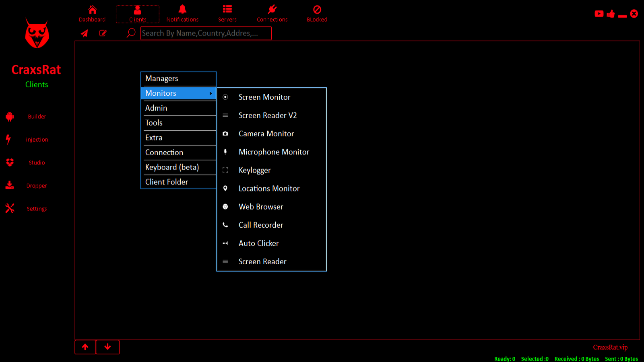This screenshot has width=644, height=362.
Task: Open the Blocked tab
Action: [x=317, y=14]
